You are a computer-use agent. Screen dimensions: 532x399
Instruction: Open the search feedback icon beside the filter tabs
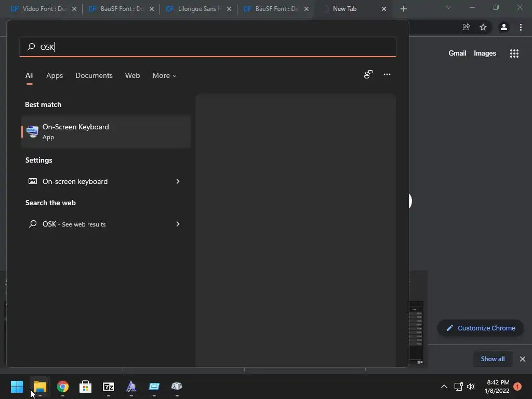368,74
